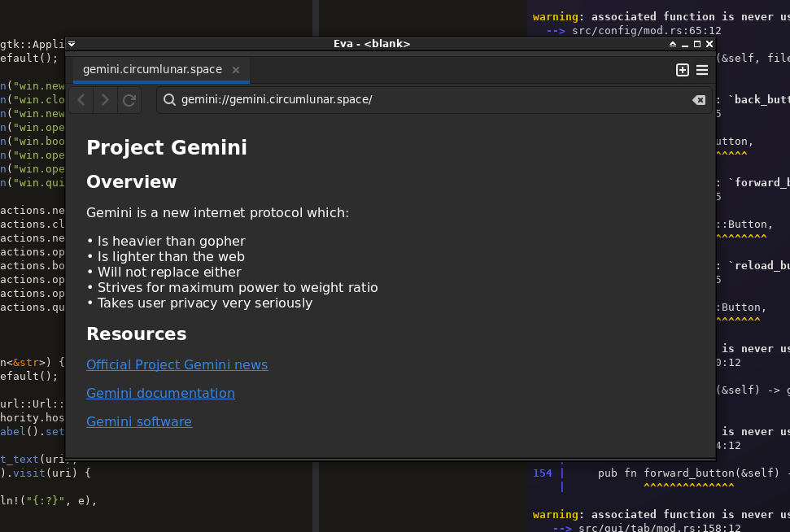Shade the Eva window with up-arrow button
Viewport: 790px width, 532px height.
[673, 44]
